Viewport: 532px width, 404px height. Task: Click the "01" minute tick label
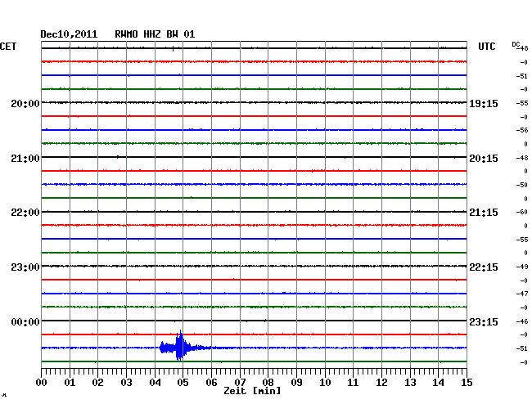coord(70,383)
